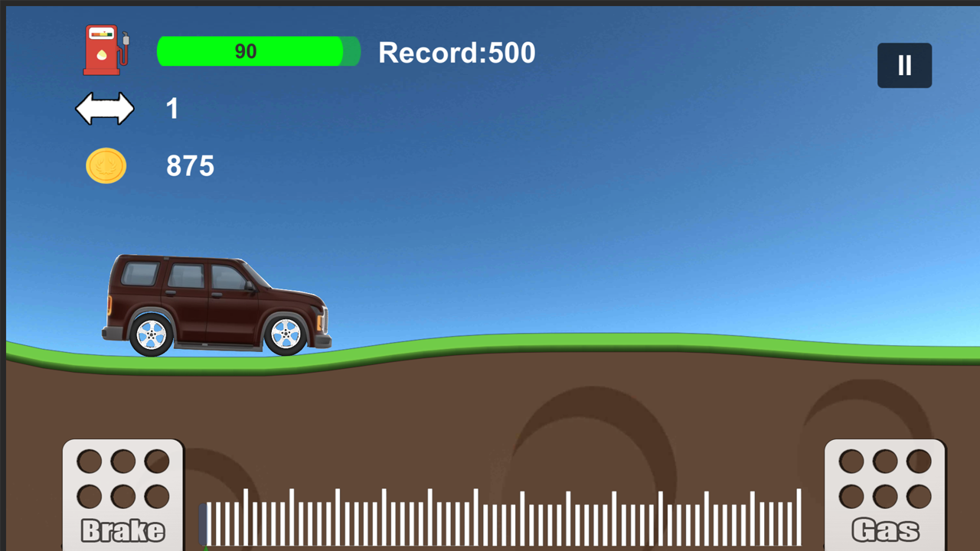Click the fuel value 90 label

[x=245, y=51]
